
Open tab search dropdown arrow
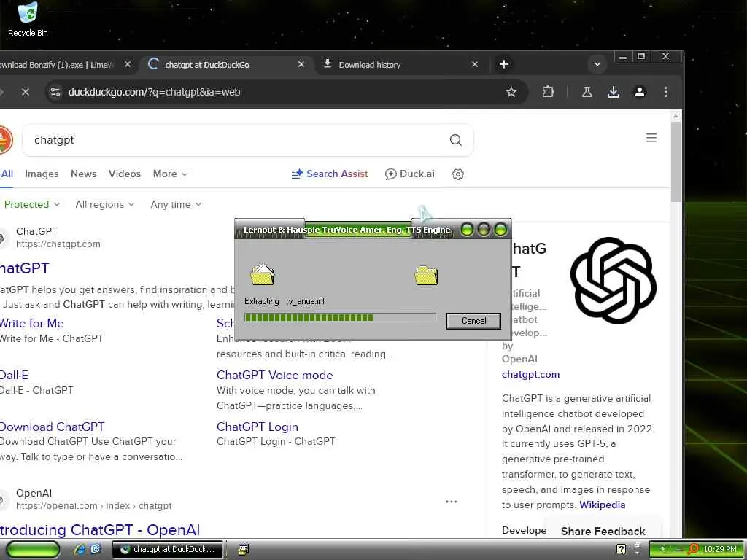pyautogui.click(x=597, y=64)
